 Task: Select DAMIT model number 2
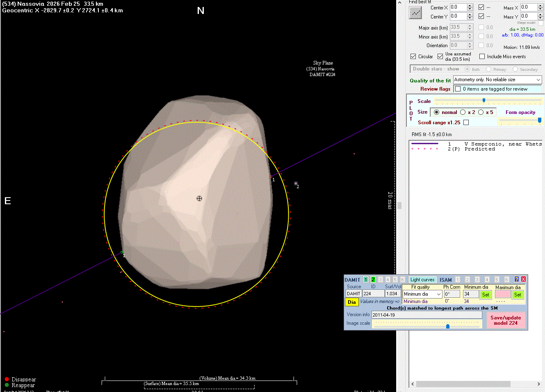click(x=373, y=280)
